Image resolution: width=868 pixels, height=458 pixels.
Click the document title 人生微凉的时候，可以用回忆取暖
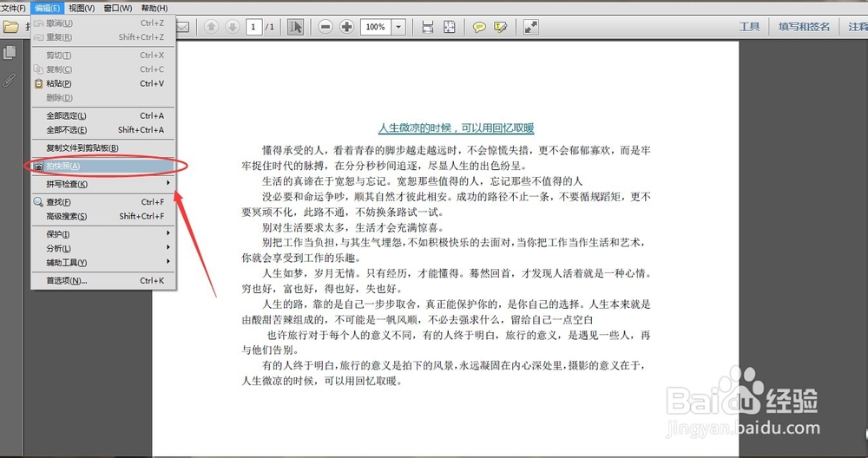click(x=457, y=128)
